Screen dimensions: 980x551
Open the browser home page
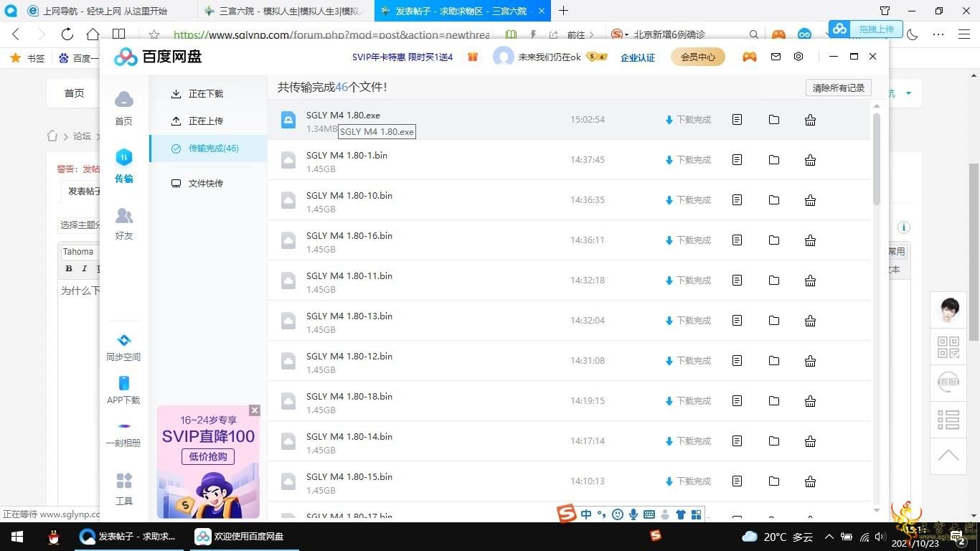click(93, 34)
